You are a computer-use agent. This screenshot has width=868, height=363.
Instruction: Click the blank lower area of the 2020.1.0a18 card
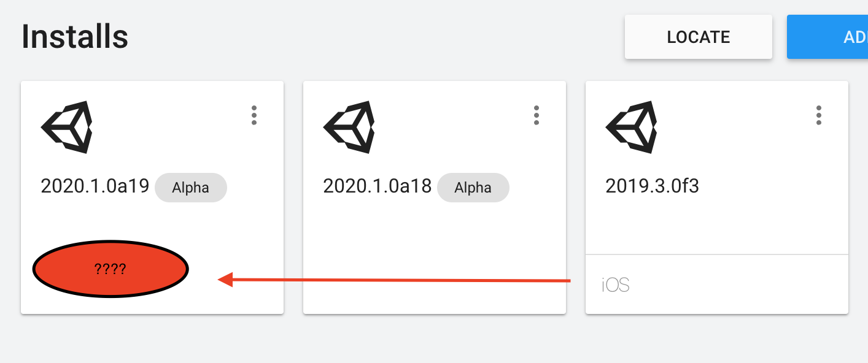click(x=435, y=264)
